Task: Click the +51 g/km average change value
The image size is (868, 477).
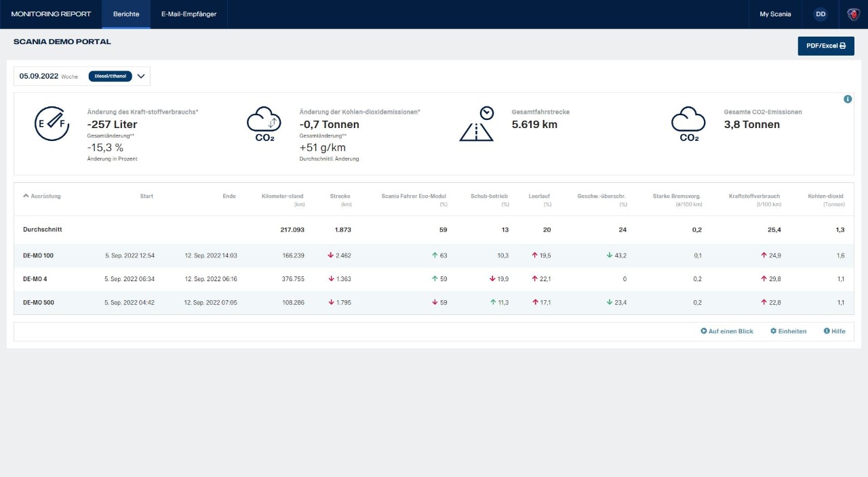Action: (x=322, y=147)
